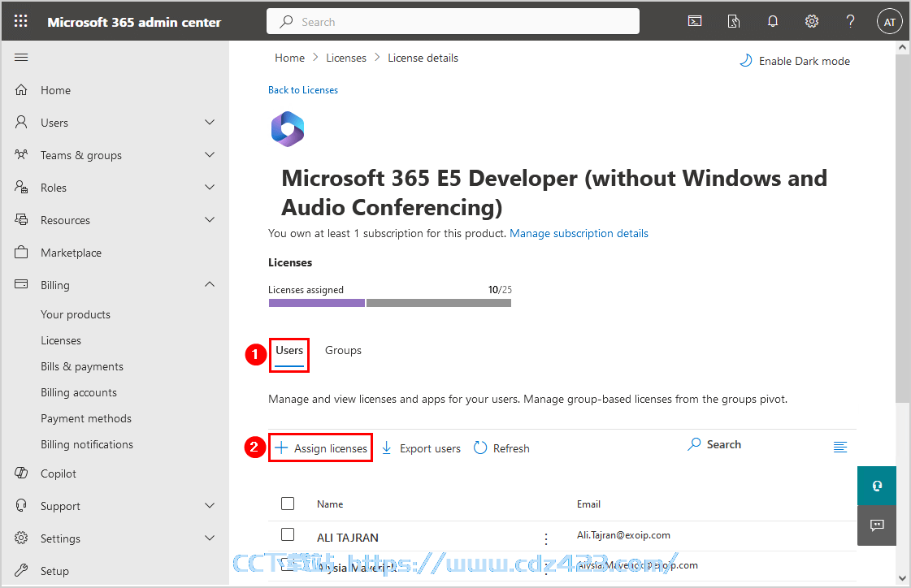911x588 pixels.
Task: Click the Setup wrench icon
Action: click(x=21, y=571)
